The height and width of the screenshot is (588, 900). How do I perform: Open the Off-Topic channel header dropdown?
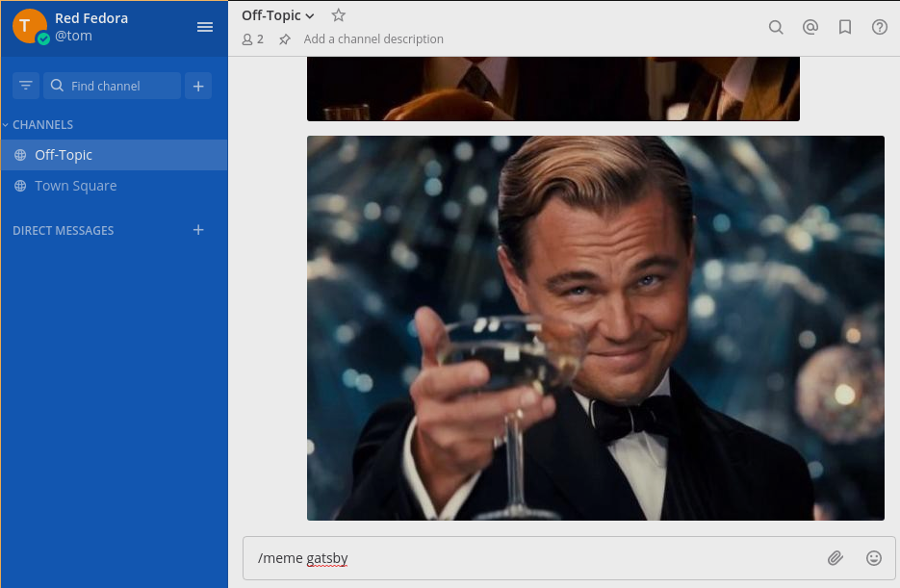278,15
